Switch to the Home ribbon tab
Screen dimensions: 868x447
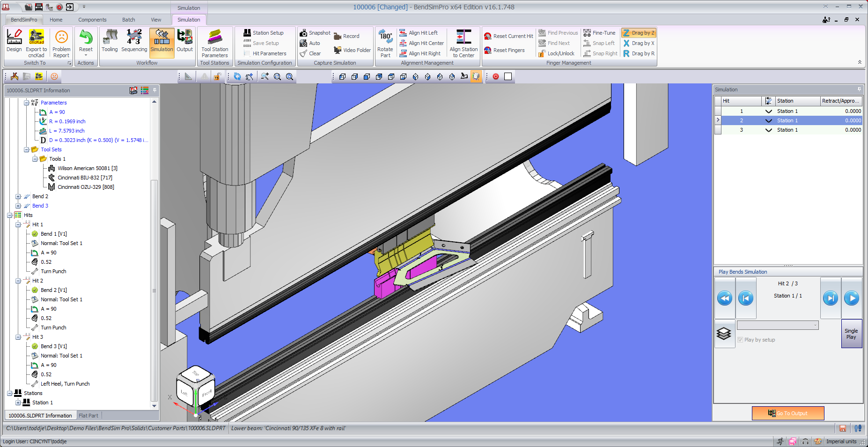coord(56,20)
